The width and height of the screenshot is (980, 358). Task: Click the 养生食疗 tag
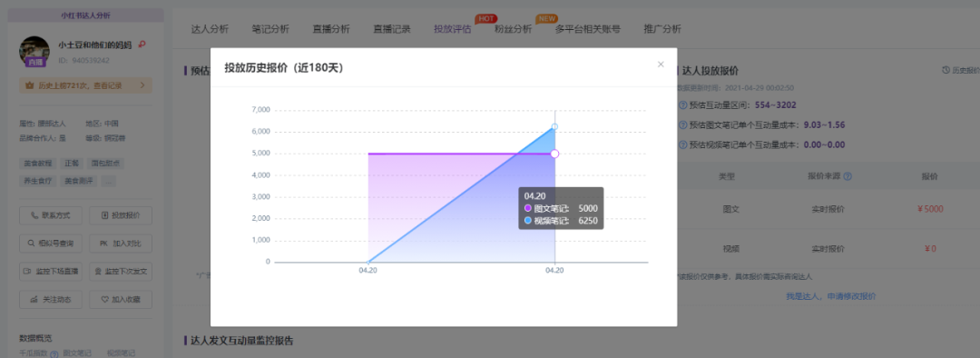tap(37, 181)
